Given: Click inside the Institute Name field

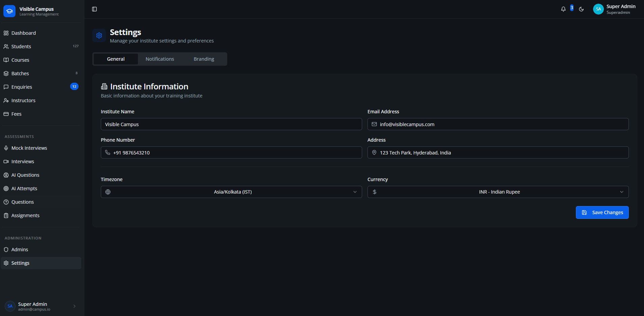Looking at the screenshot, I should pyautogui.click(x=231, y=124).
